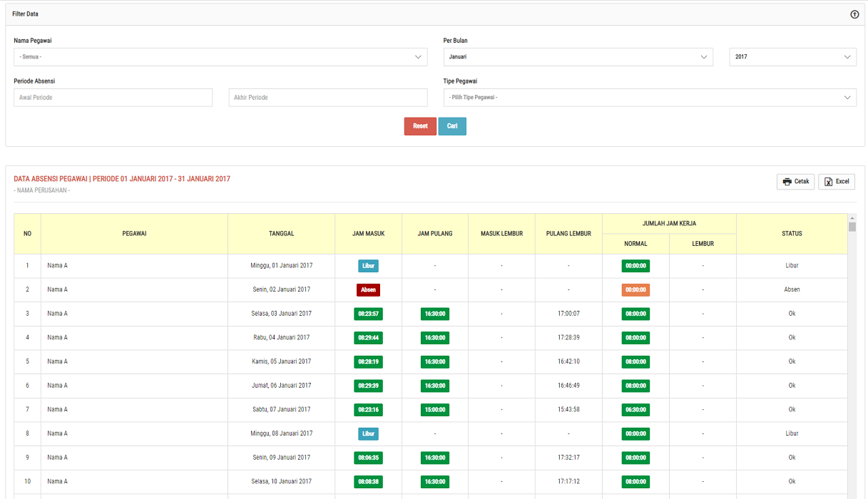Click the scrollbar up arrow of table
The width and height of the screenshot is (868, 499).
[x=852, y=218]
